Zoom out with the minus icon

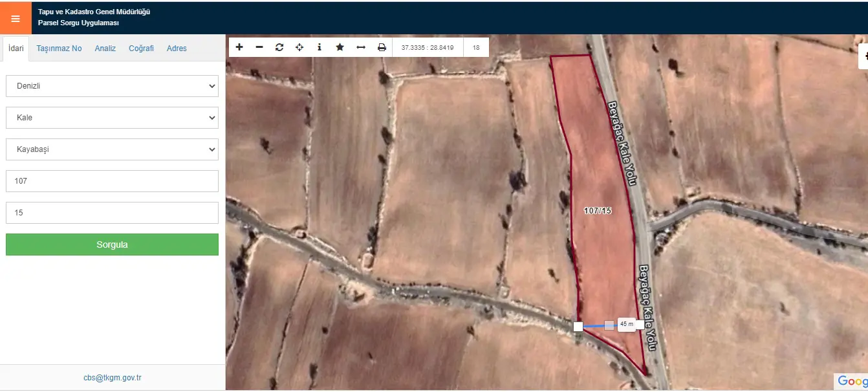[x=259, y=47]
